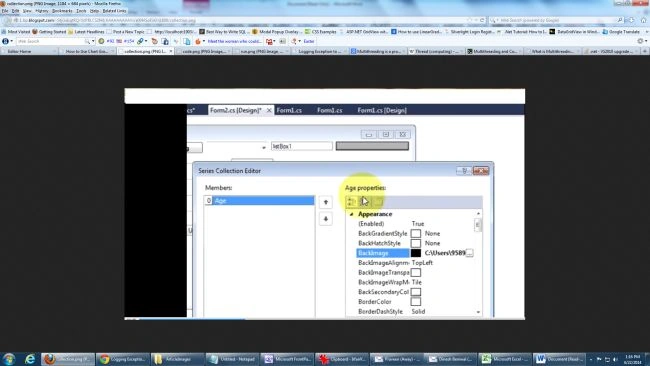Switch to Microsoft Excel in the taskbar
This screenshot has width=650, height=366.
[x=505, y=359]
